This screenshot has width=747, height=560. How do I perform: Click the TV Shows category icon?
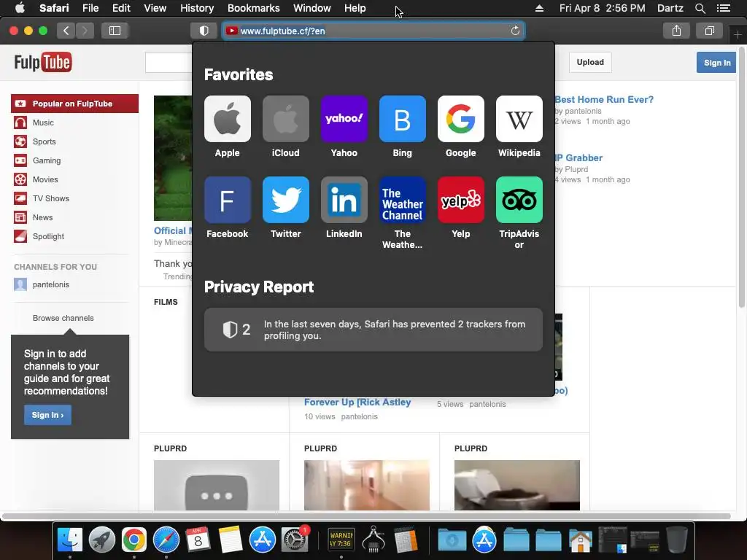click(x=20, y=198)
